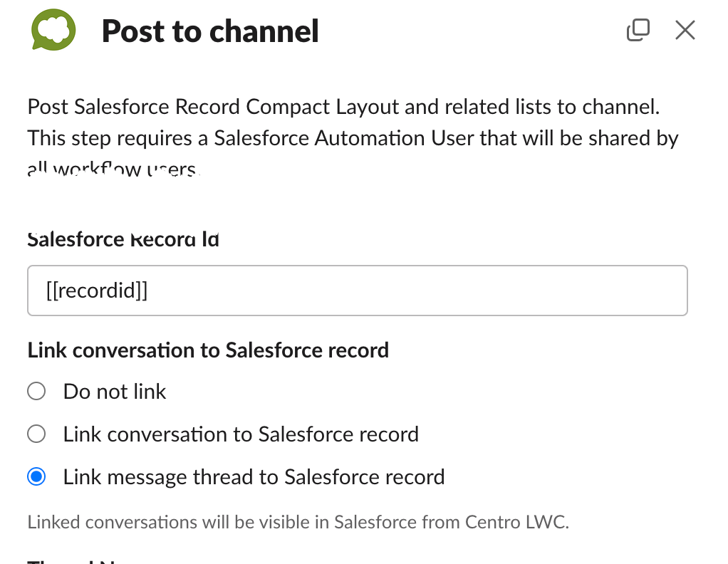The image size is (728, 564).
Task: Click the 'Linked conversations will be visible' helper text
Action: [x=298, y=522]
